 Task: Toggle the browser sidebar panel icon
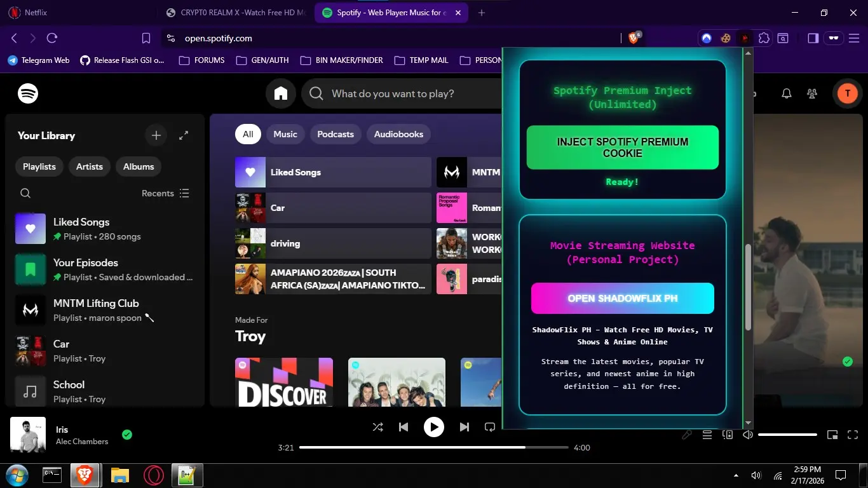pyautogui.click(x=813, y=38)
